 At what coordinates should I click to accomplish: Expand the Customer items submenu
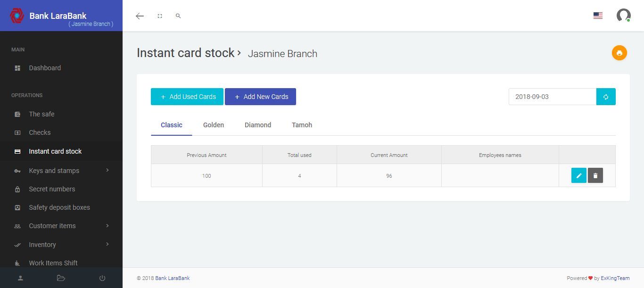tap(61, 226)
